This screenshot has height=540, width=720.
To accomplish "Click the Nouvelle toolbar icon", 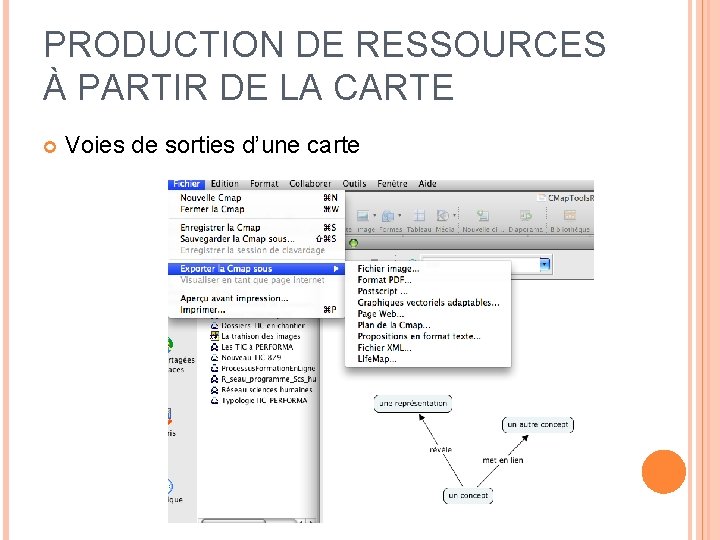I will pyautogui.click(x=482, y=215).
